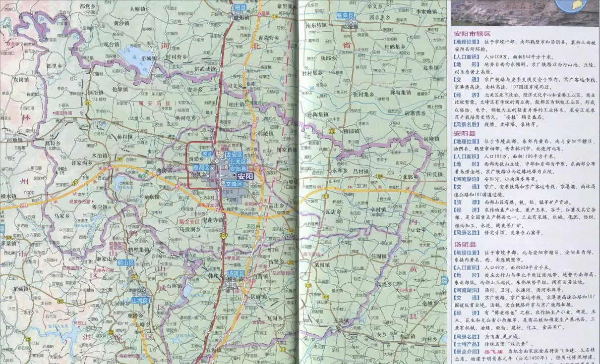The image size is (600, 364).
Task: Click the 北关区 district label
Action: click(x=238, y=161)
